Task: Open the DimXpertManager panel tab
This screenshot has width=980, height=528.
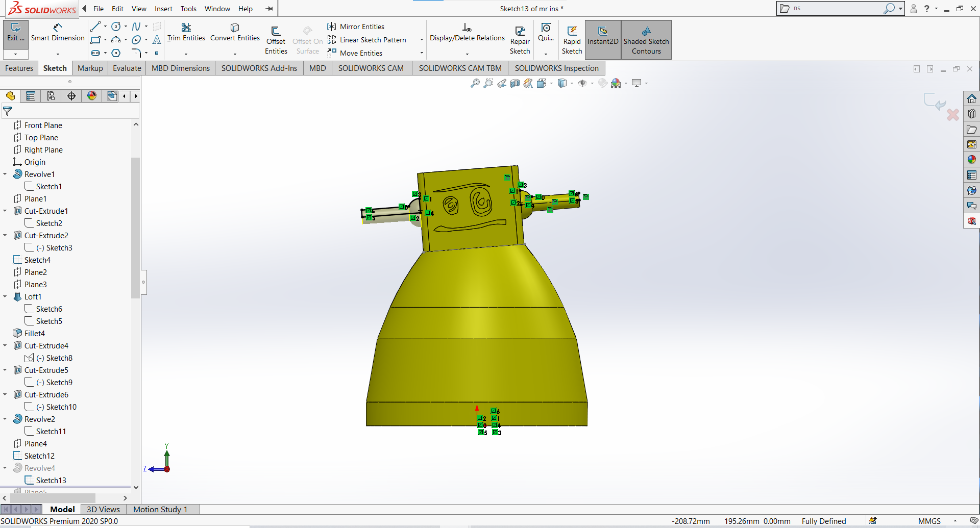Action: point(71,96)
